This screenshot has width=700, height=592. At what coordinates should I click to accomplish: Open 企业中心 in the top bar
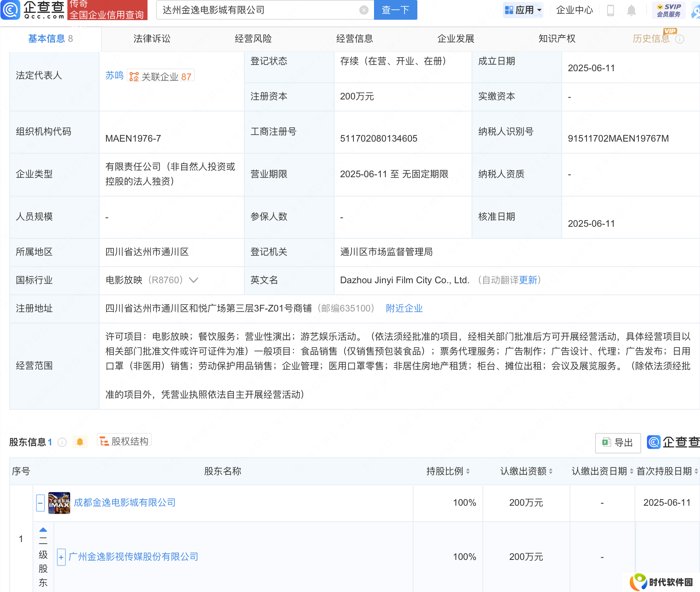(x=575, y=10)
